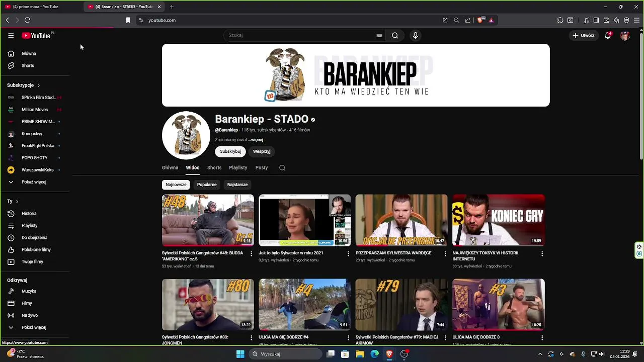
Task: Open the Brave main menu
Action: pyautogui.click(x=636, y=20)
